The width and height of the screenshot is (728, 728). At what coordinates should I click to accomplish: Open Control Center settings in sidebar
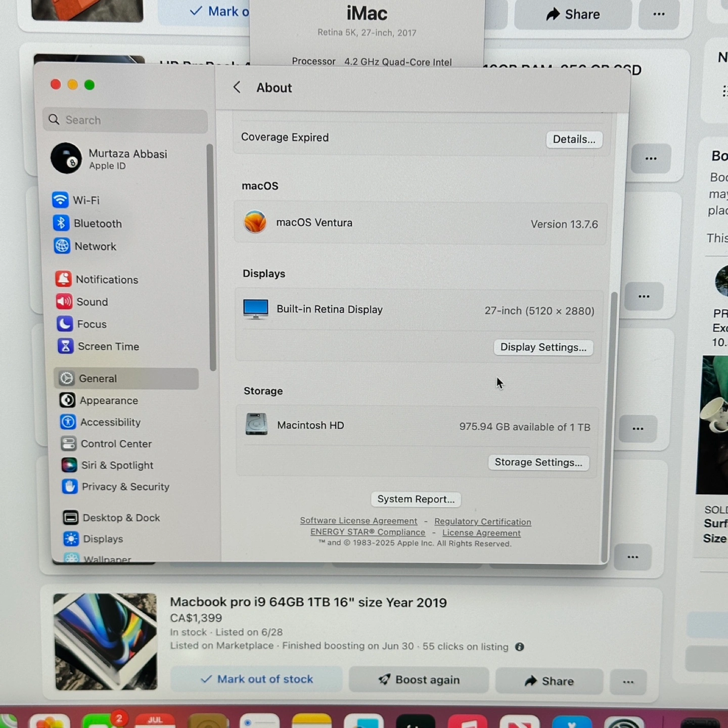(106, 444)
